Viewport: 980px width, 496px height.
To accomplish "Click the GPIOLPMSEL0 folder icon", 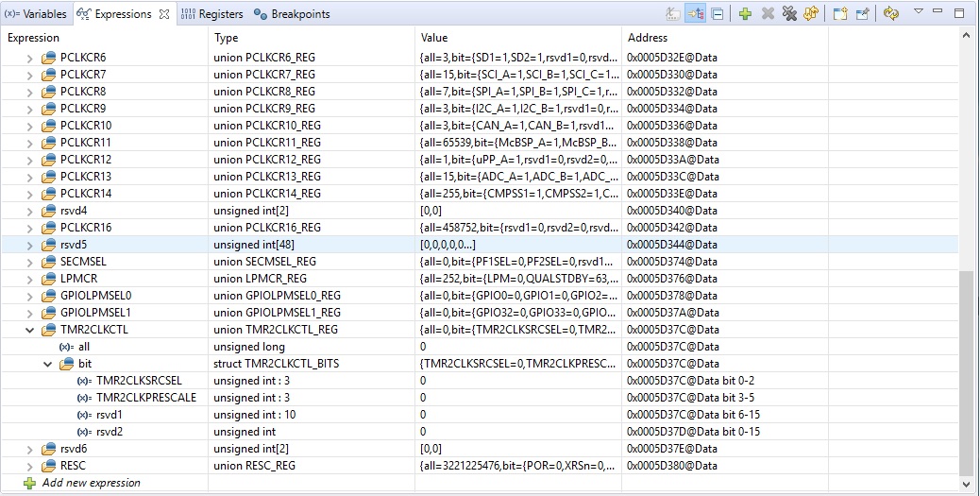I will click(x=49, y=296).
